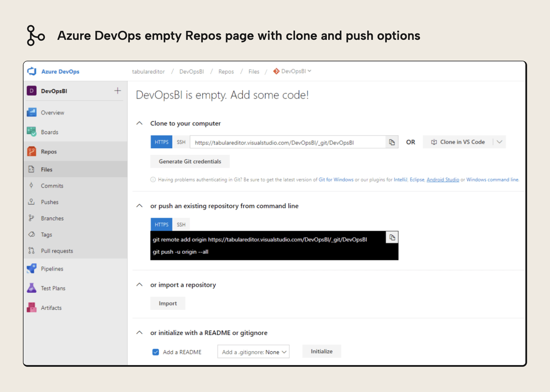
Task: Go to Repos in the breadcrumb
Action: pyautogui.click(x=226, y=72)
